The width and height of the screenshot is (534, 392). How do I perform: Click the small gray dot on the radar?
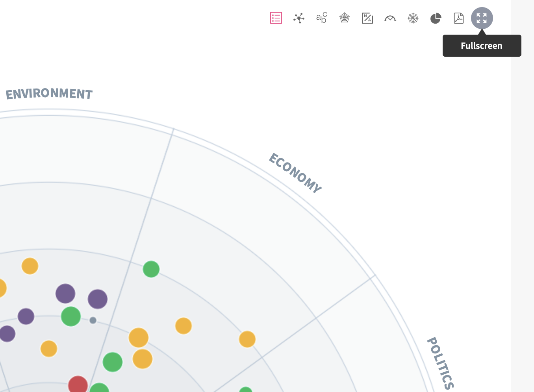93,320
